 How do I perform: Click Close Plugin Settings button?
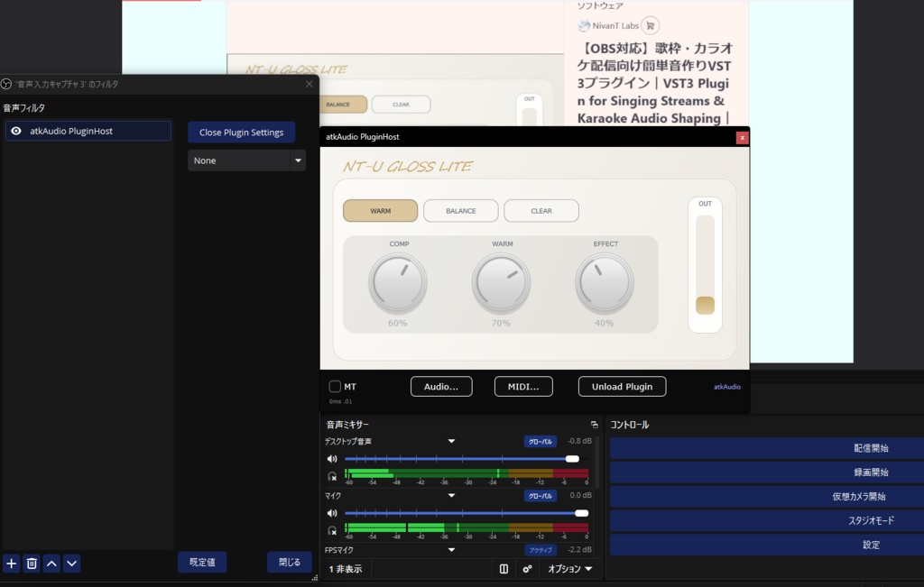click(242, 133)
